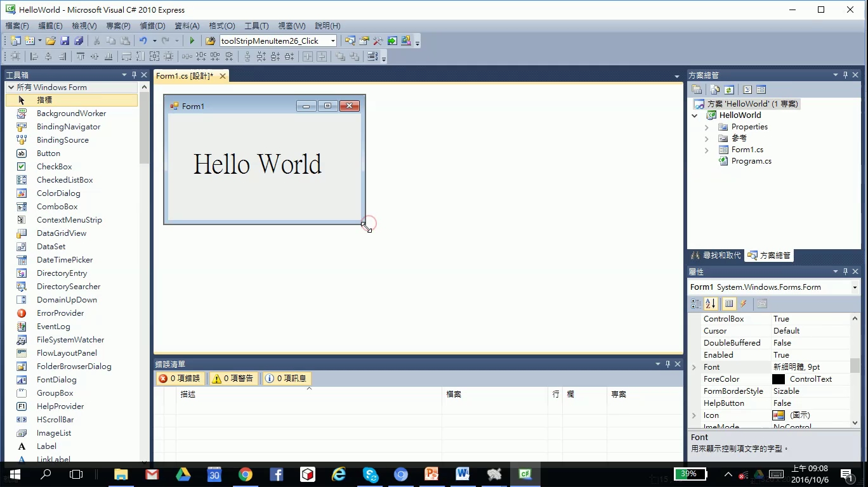The width and height of the screenshot is (868, 487).
Task: Expand the Form1.cs tree node
Action: (706, 150)
